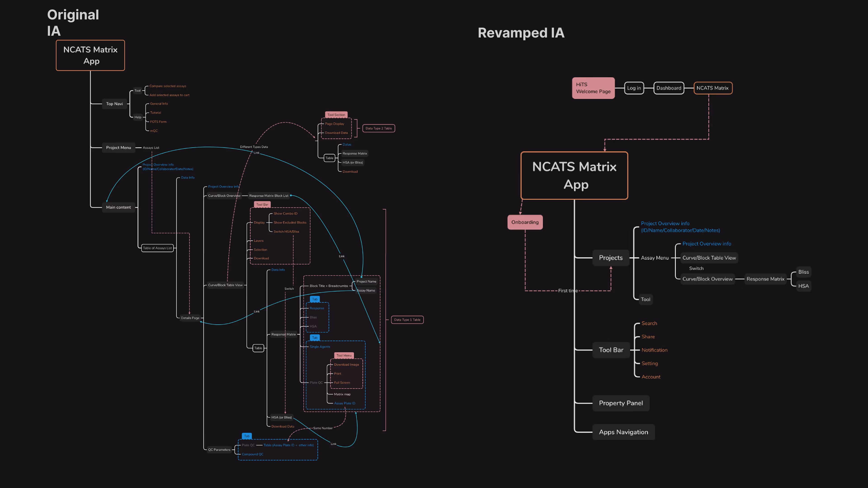This screenshot has width=868, height=488.
Task: Click the Original IA heading
Action: 73,23
